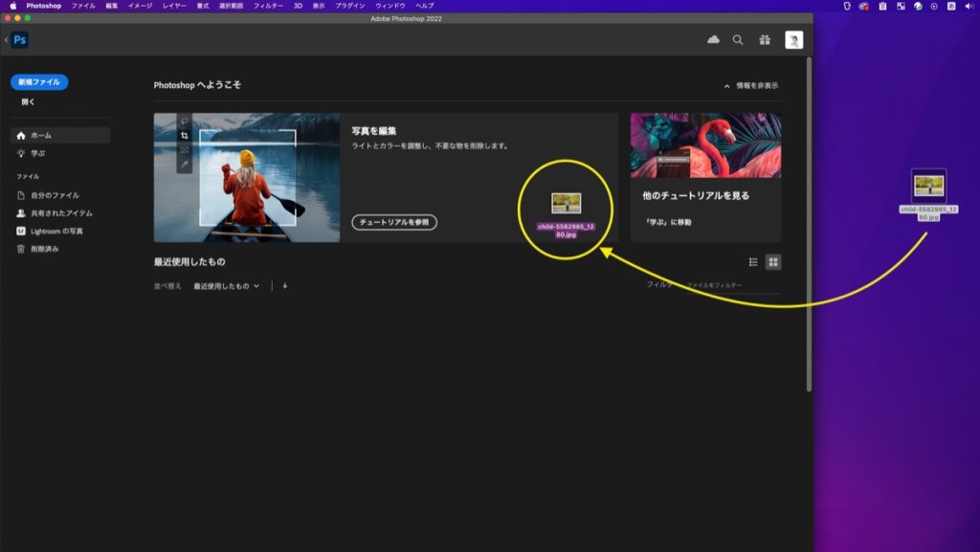Screen dimensions: 980x552
Task: Switch recent files to list view
Action: (x=753, y=262)
